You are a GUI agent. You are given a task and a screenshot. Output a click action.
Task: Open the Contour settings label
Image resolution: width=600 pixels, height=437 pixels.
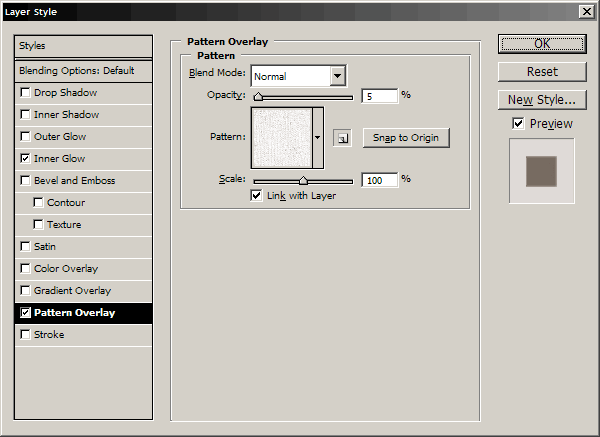click(x=66, y=202)
